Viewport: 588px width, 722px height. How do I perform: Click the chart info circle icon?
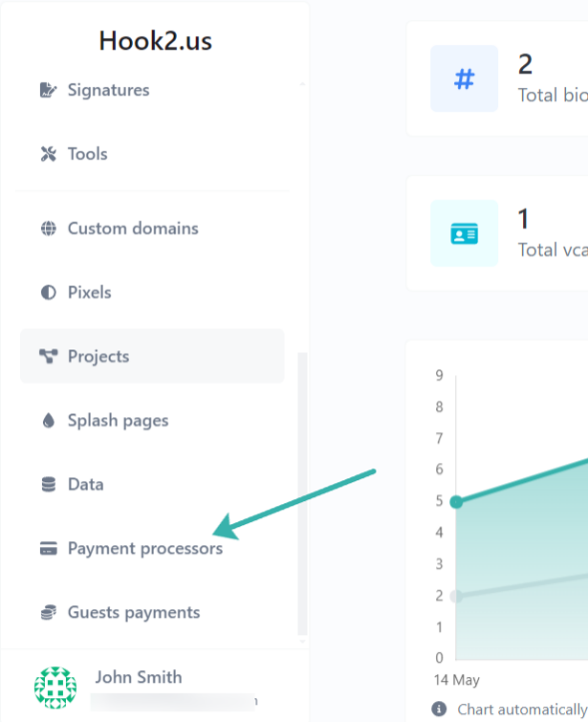pyautogui.click(x=439, y=709)
